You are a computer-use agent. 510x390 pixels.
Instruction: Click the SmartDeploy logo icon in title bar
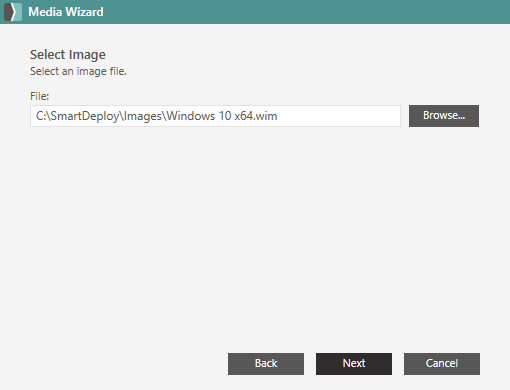tap(13, 12)
